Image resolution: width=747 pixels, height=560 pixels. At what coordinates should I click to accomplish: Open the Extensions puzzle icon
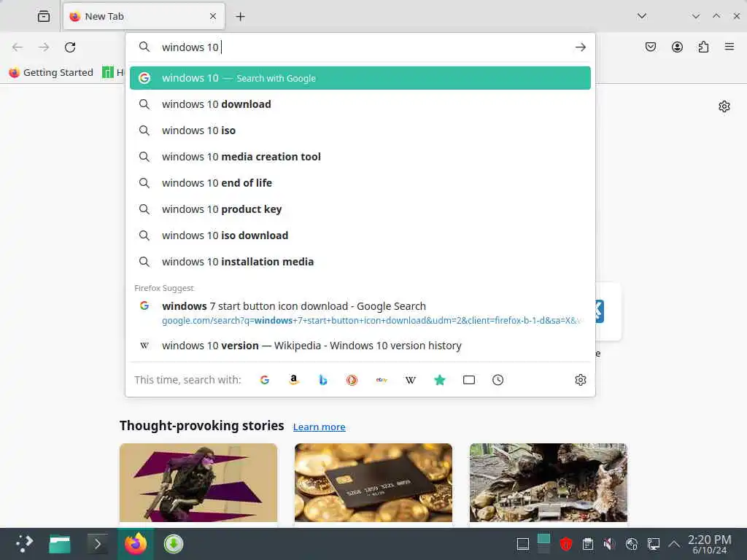point(703,47)
